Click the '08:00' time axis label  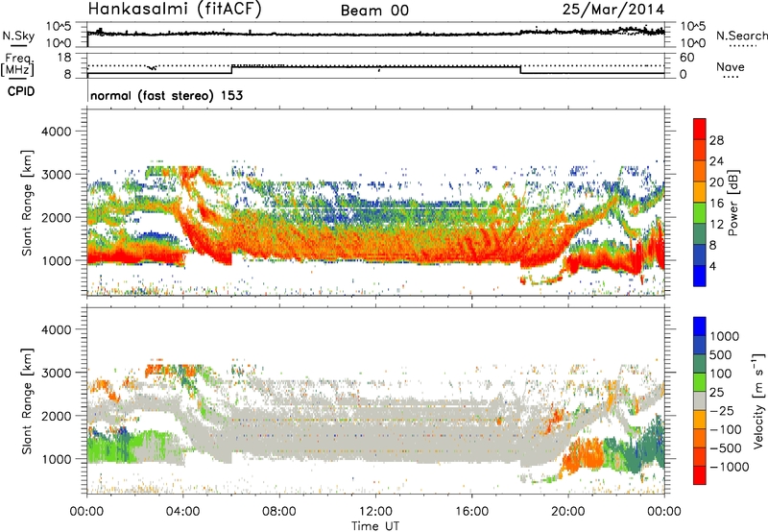[279, 512]
